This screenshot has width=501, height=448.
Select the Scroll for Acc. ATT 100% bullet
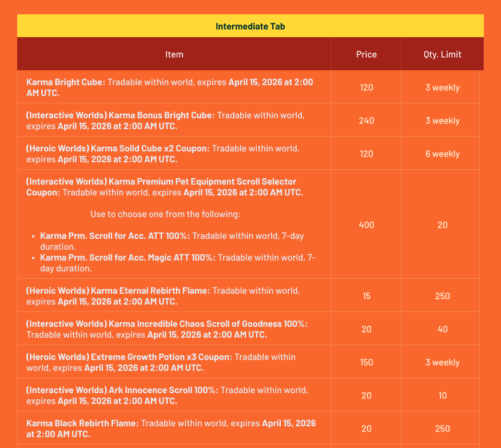tap(116, 236)
